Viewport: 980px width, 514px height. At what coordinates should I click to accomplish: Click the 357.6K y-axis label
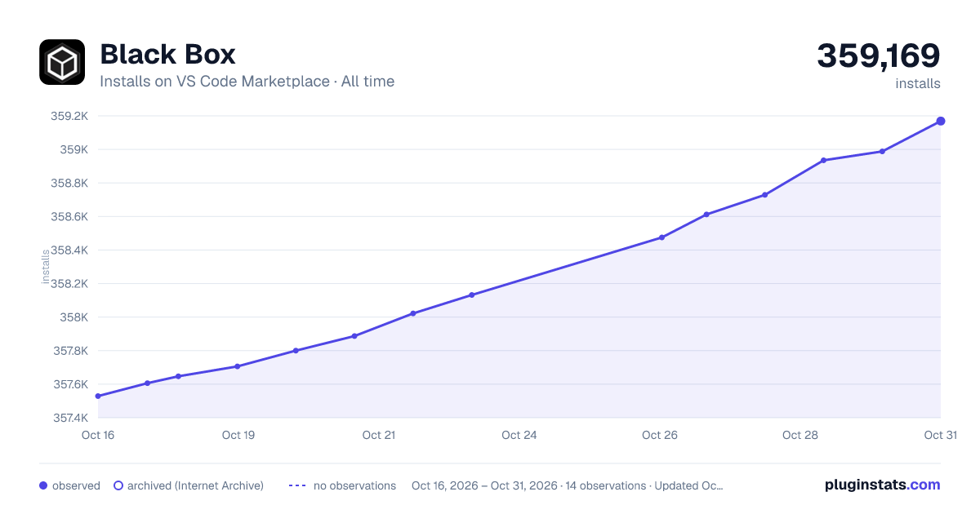69,384
